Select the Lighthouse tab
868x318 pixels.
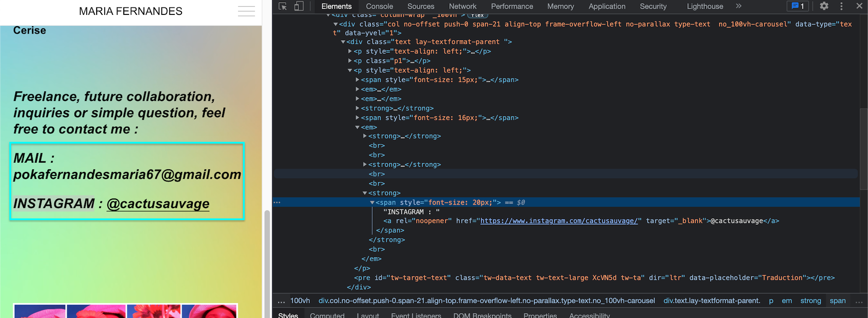(x=704, y=6)
